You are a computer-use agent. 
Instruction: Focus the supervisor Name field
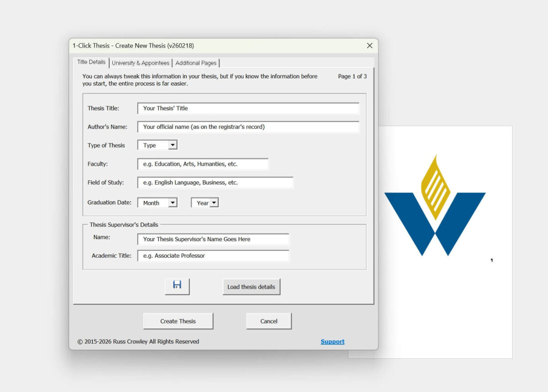point(213,239)
